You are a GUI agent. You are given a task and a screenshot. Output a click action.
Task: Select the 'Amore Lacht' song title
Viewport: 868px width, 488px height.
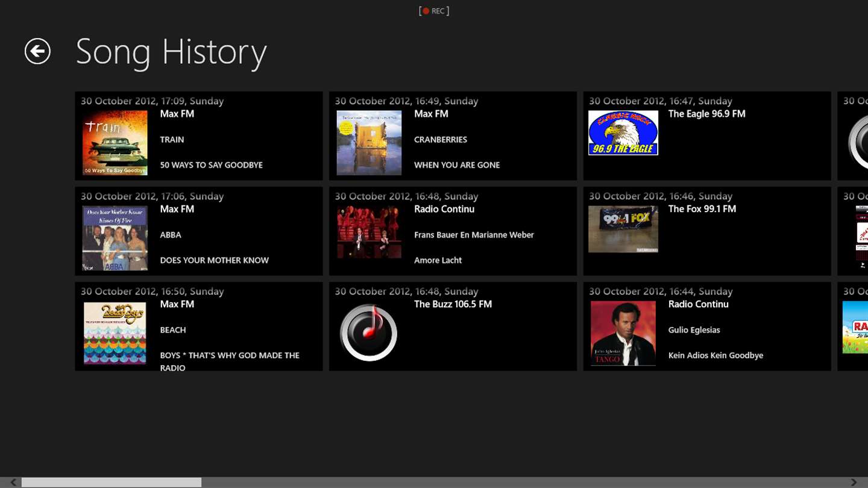[438, 260]
